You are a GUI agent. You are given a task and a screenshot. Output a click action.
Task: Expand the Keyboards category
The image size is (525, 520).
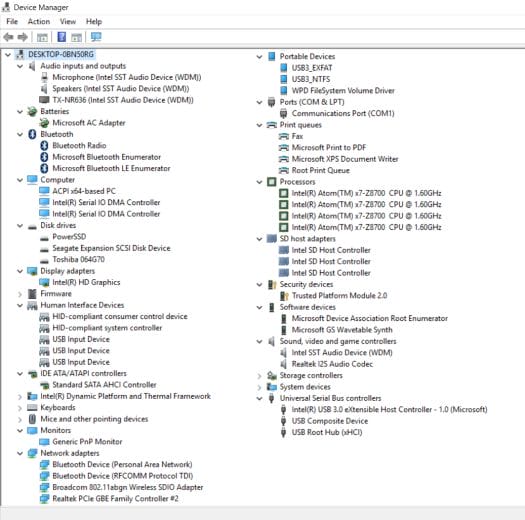(x=20, y=408)
